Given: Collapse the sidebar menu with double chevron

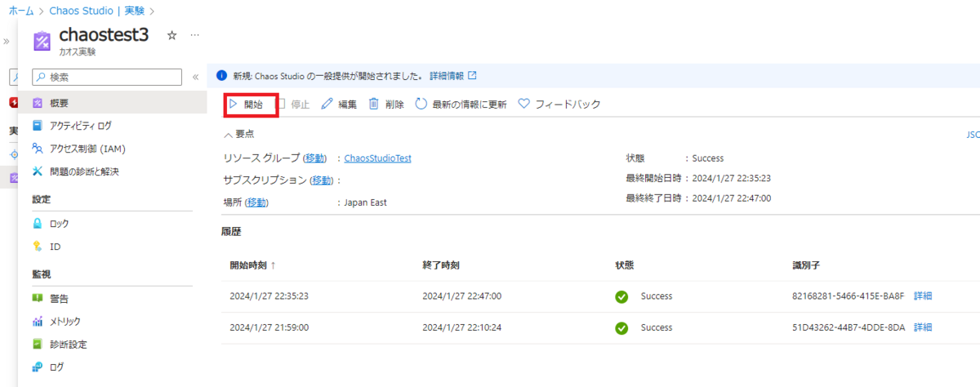Looking at the screenshot, I should (x=195, y=77).
